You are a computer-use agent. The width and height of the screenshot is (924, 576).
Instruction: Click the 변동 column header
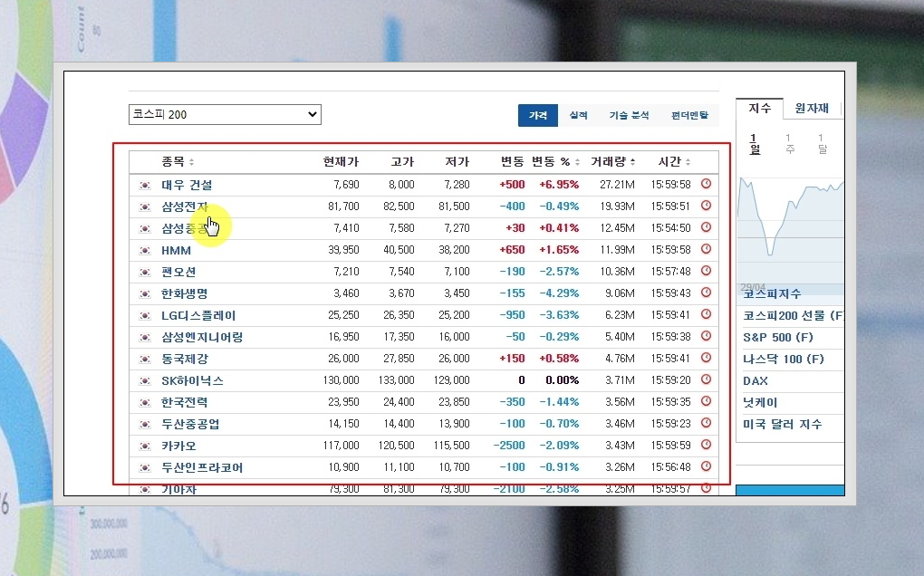coord(512,161)
